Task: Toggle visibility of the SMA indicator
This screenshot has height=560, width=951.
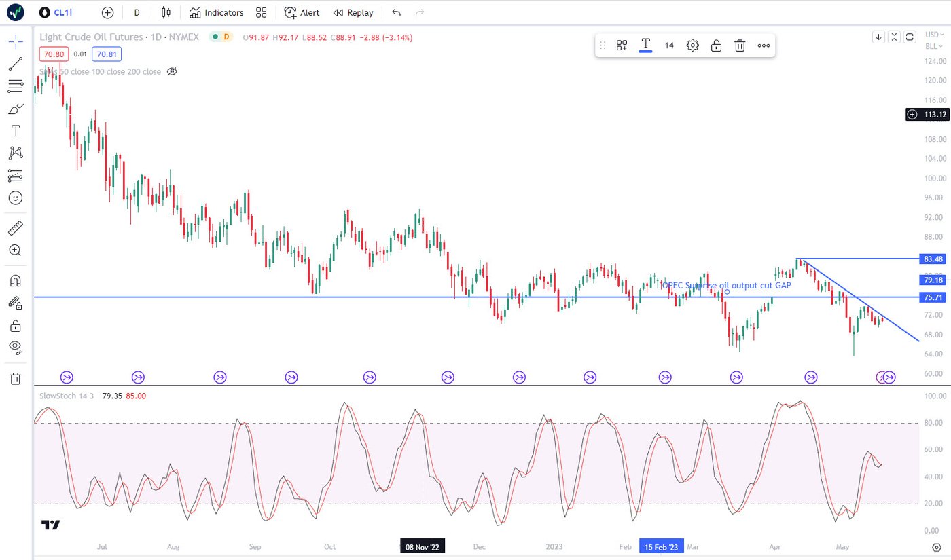Action: pyautogui.click(x=172, y=71)
